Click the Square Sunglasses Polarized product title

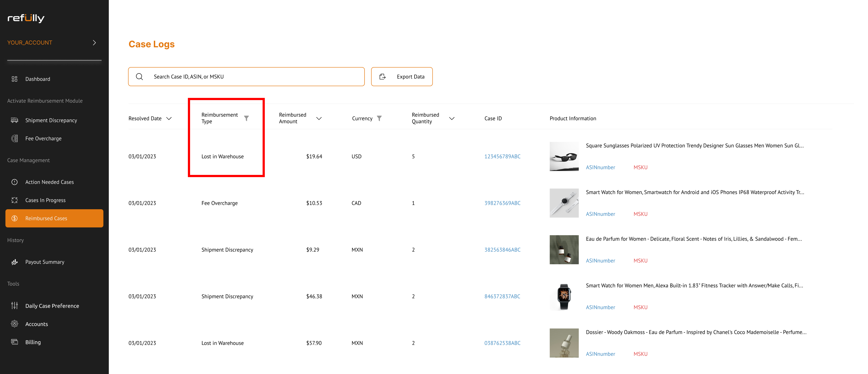tap(695, 146)
